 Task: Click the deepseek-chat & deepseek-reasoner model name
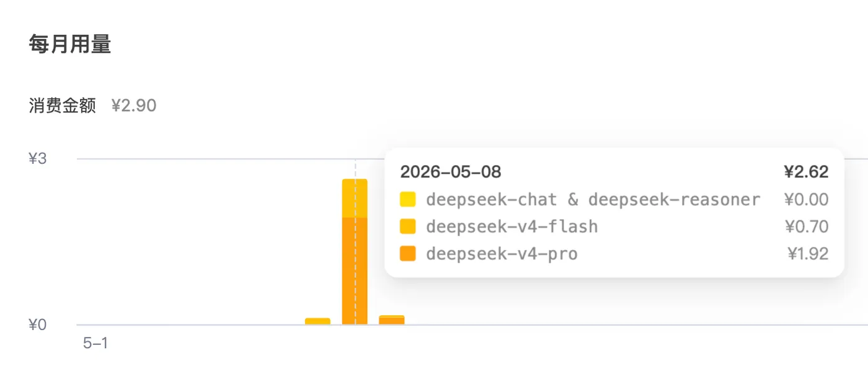pyautogui.click(x=593, y=199)
